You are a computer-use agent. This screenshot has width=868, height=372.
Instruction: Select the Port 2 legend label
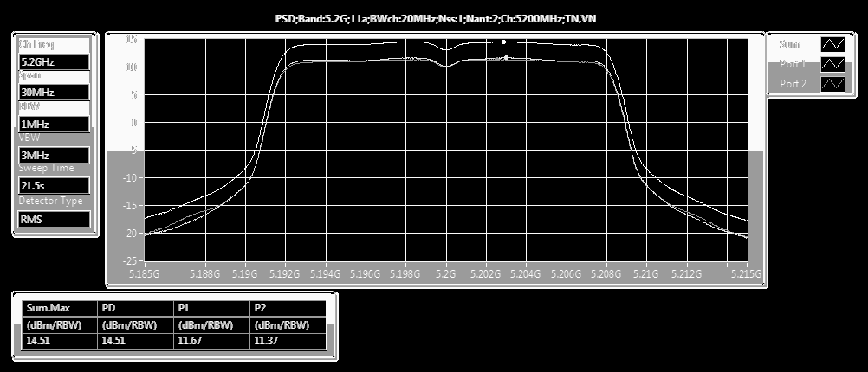pos(793,84)
